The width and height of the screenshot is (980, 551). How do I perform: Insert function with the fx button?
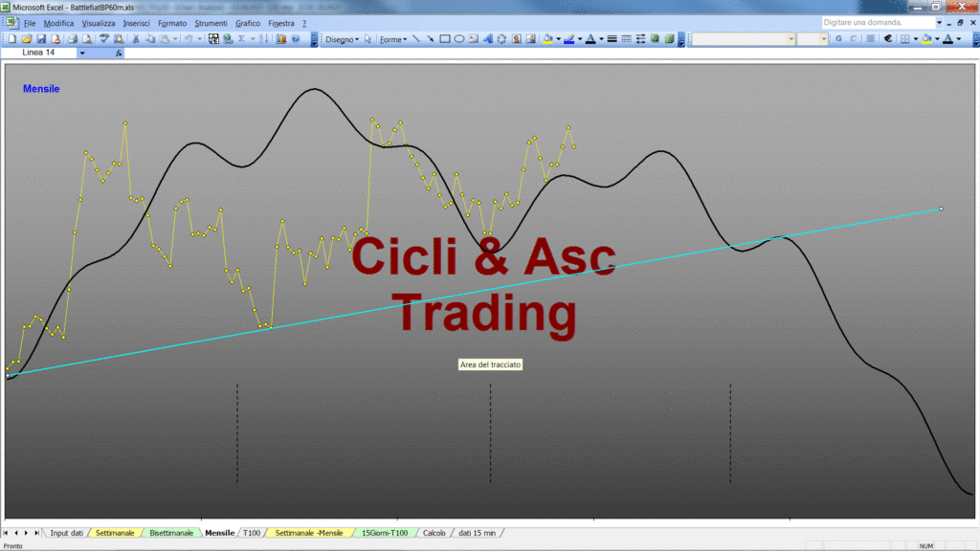pyautogui.click(x=119, y=54)
